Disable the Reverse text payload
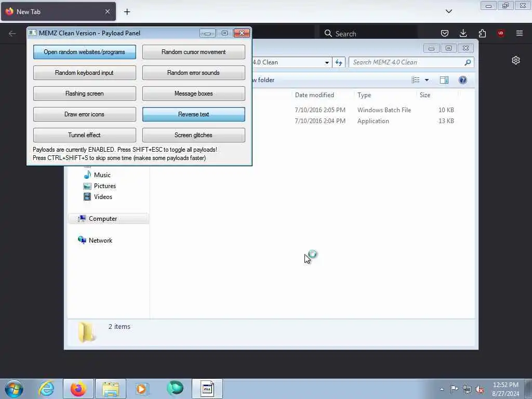This screenshot has width=532, height=399. pos(193,114)
